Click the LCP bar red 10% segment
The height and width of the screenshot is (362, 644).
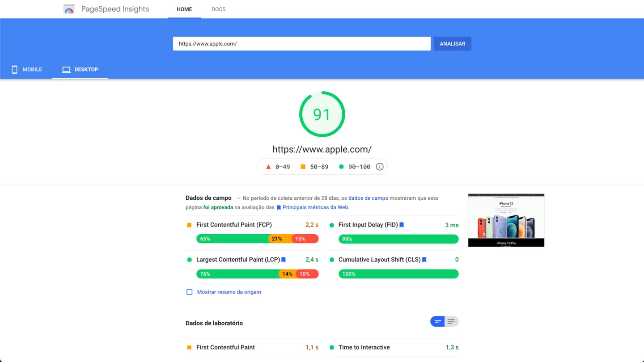click(x=307, y=274)
